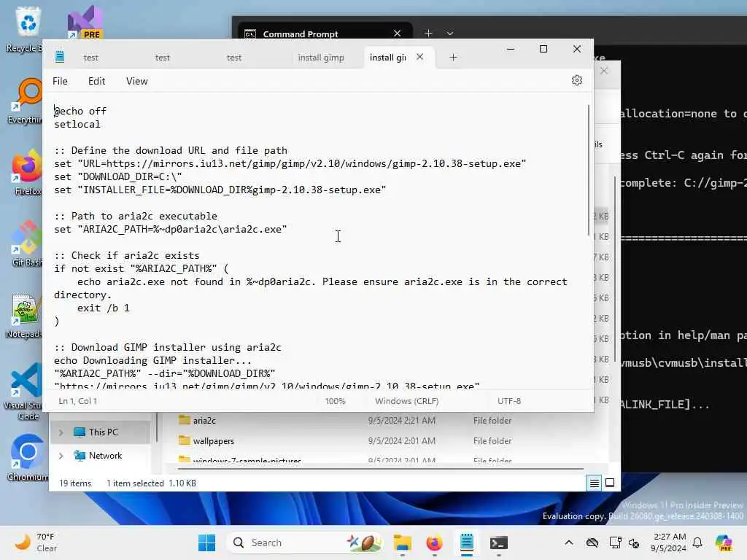Close the active install gimp tab
Viewport: 747px width, 560px height.
(419, 57)
